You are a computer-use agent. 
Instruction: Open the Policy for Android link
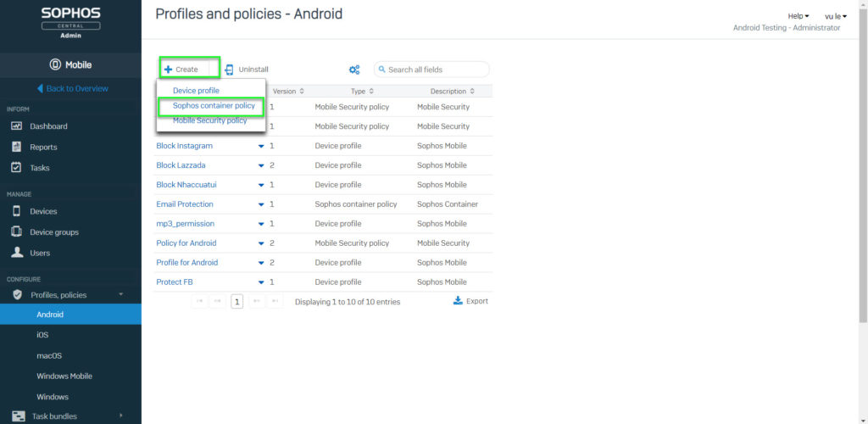[186, 243]
